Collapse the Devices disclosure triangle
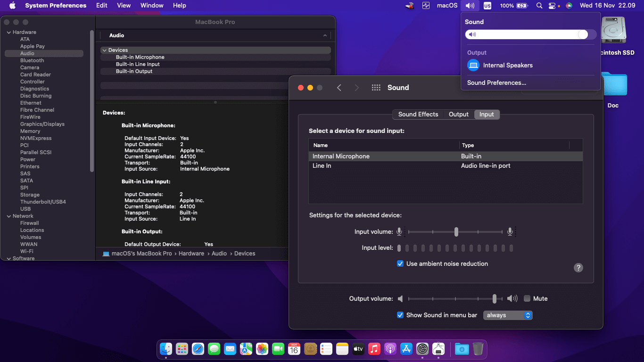 point(104,50)
